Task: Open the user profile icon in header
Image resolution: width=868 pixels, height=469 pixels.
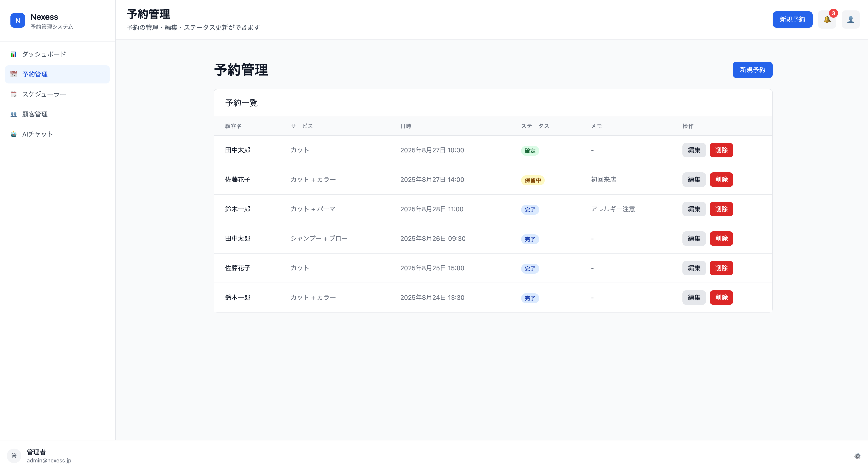Action: click(851, 20)
